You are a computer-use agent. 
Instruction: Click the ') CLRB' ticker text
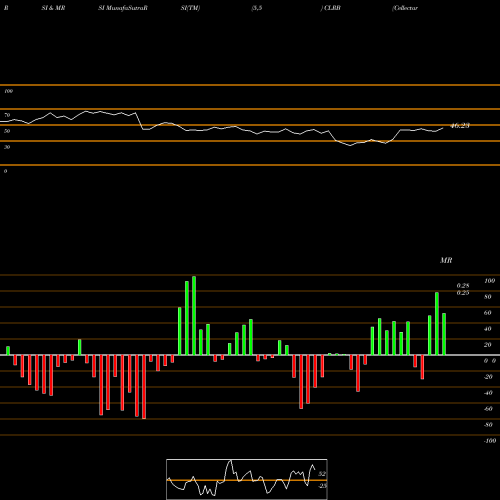[331, 8]
